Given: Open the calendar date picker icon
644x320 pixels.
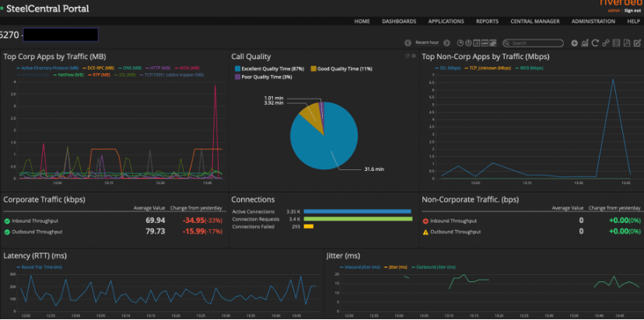Looking at the screenshot, I should 477,43.
